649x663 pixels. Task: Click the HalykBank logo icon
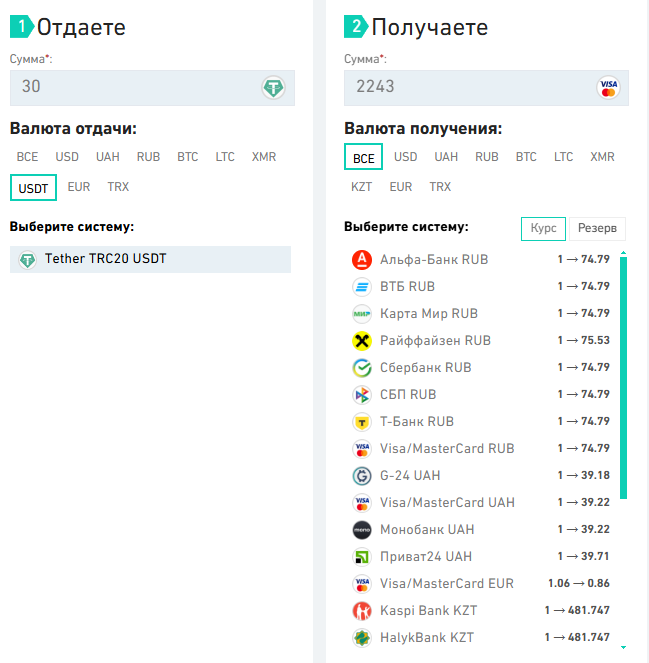[362, 638]
